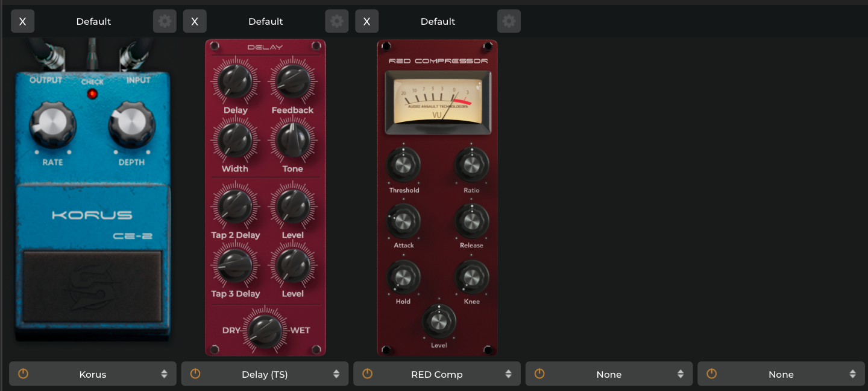Toggle power for Korus slot

(23, 374)
